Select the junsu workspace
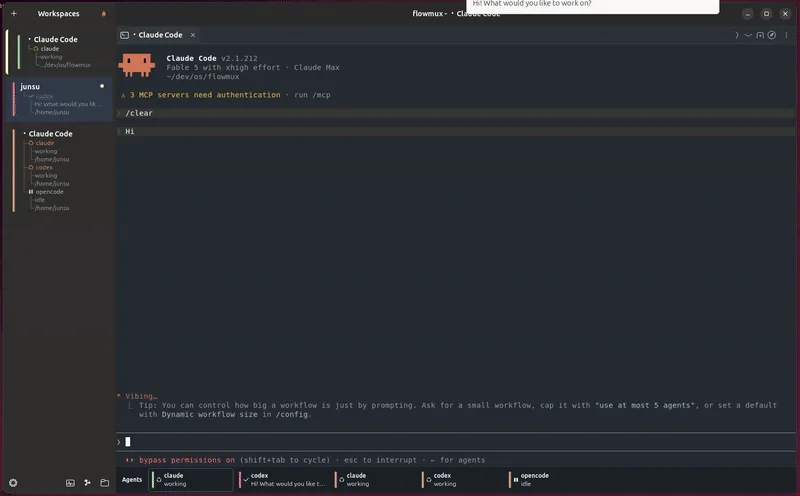This screenshot has height=496, width=800. tap(61, 99)
